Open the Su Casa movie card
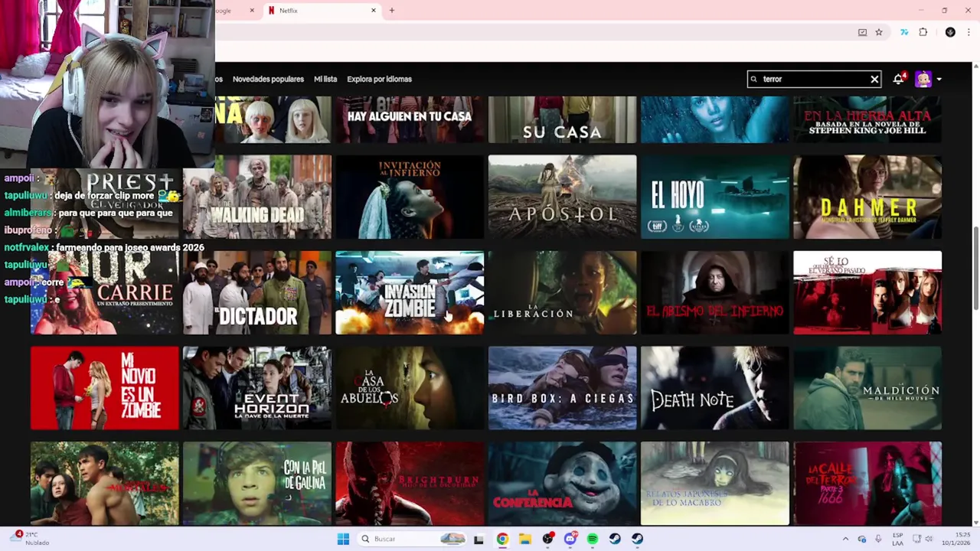Viewport: 980px width, 551px height. click(x=562, y=119)
